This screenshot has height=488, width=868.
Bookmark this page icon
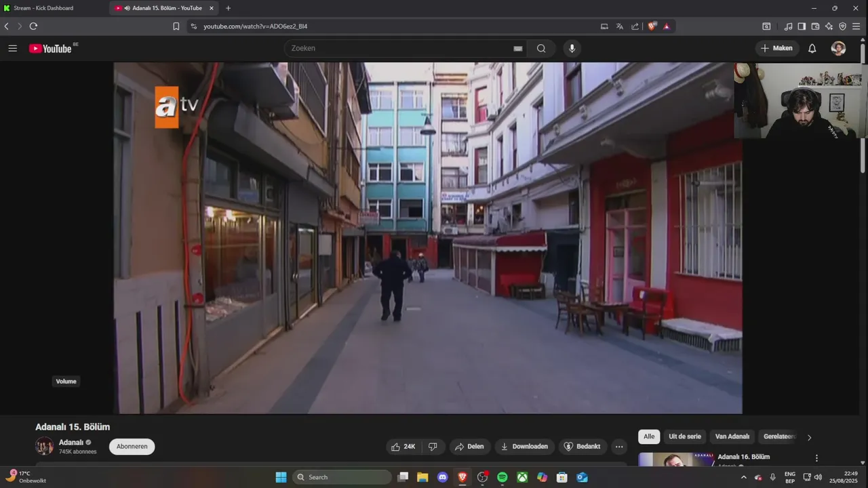pyautogui.click(x=176, y=26)
